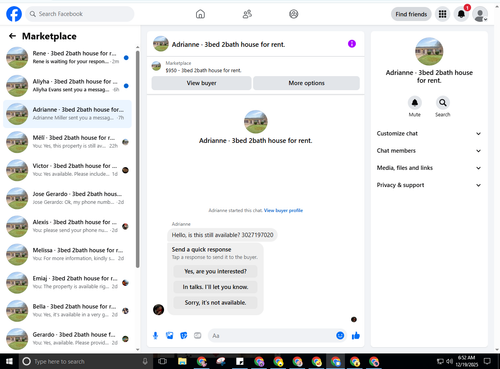The width and height of the screenshot is (500, 369).
Task: Attach a photo using the image icon
Action: click(170, 336)
